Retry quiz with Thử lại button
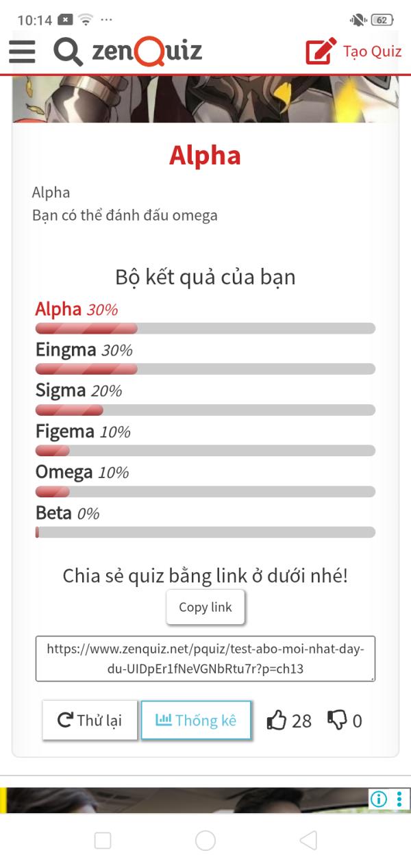Screen dimensions: 411x868 coord(90,720)
